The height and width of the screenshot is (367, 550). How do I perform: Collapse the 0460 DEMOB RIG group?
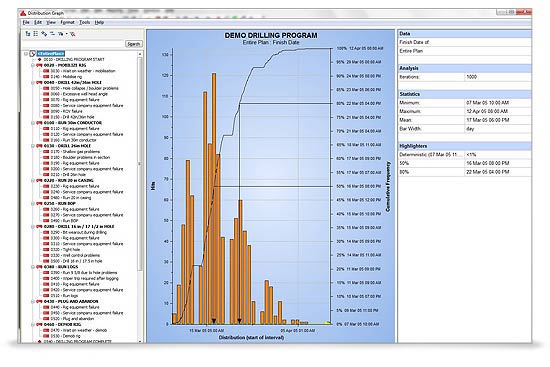coord(33,325)
